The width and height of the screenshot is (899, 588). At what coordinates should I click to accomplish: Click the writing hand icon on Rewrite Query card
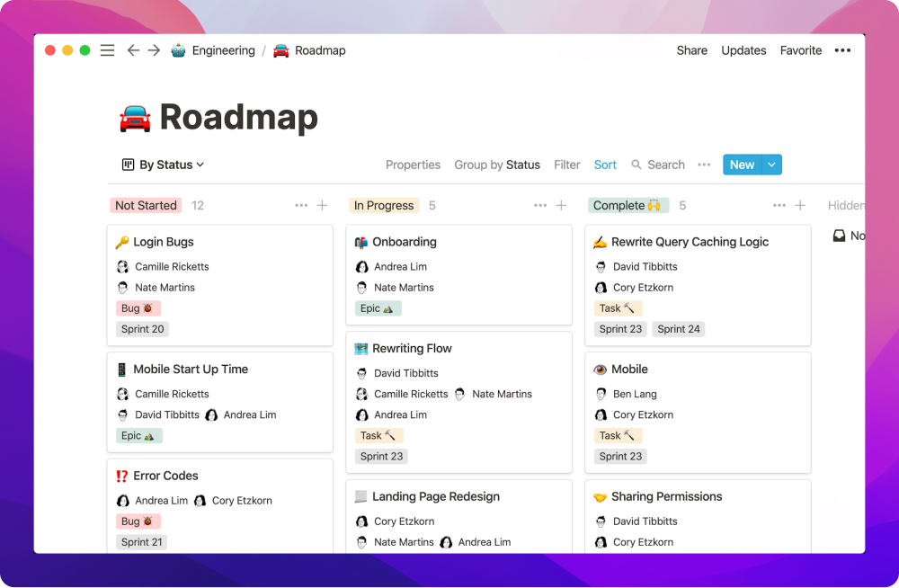click(600, 242)
